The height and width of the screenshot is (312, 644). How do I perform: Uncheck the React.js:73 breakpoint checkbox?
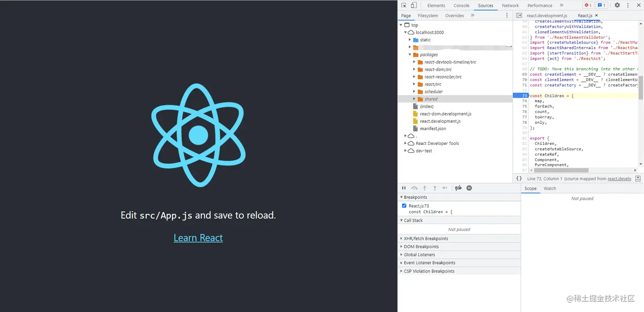[x=404, y=206]
